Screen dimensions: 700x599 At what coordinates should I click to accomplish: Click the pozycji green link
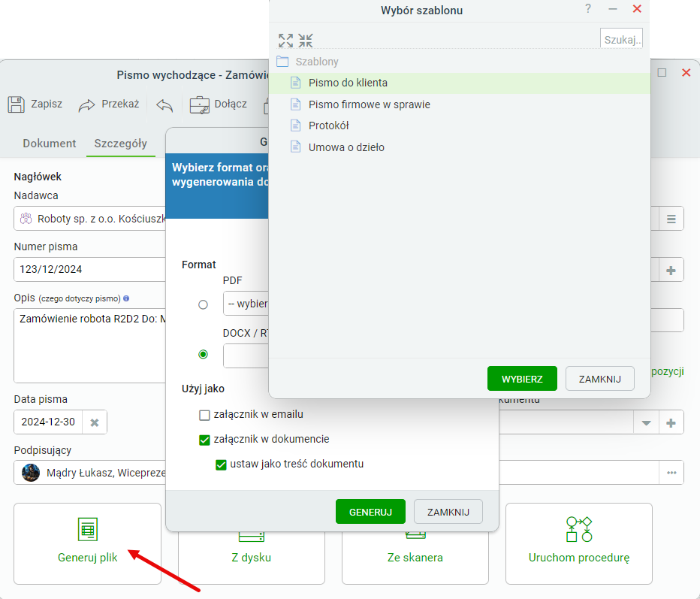[668, 371]
